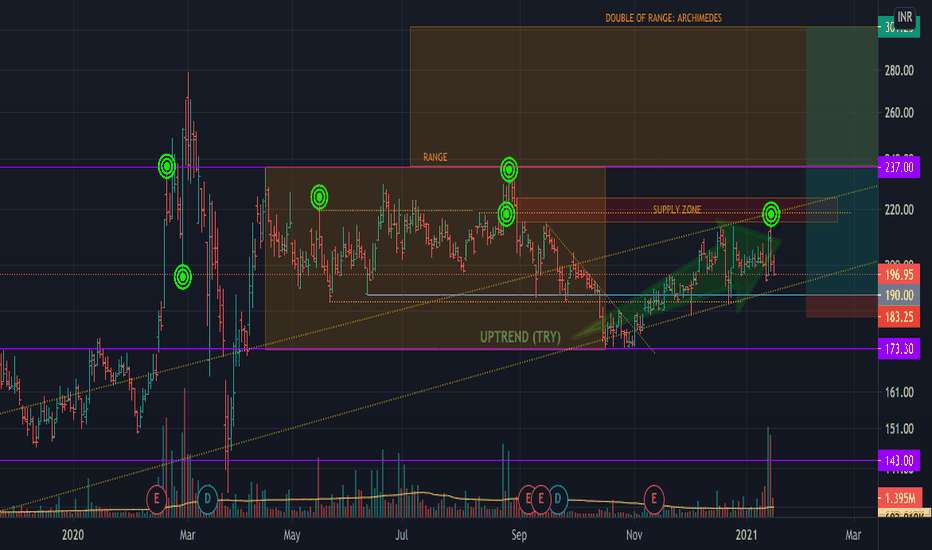
Task: Select green target circle below the March 2020 spike
Action: click(x=183, y=276)
